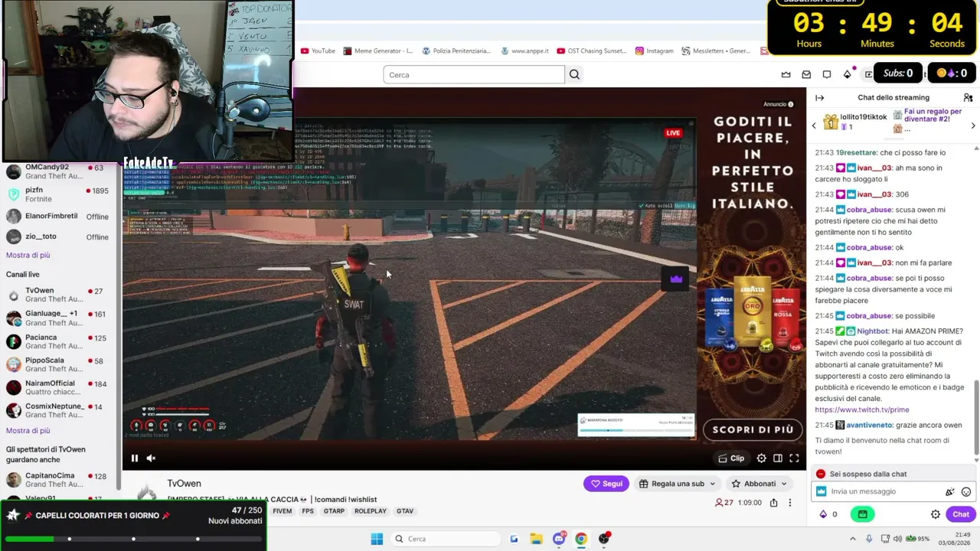This screenshot has width=980, height=551.
Task: Select the FPS tag
Action: pyautogui.click(x=308, y=511)
